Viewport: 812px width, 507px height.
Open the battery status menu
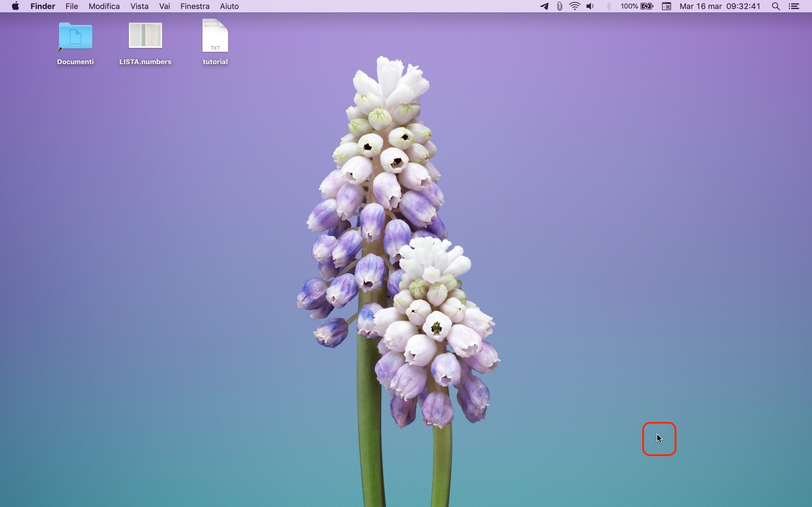click(637, 6)
